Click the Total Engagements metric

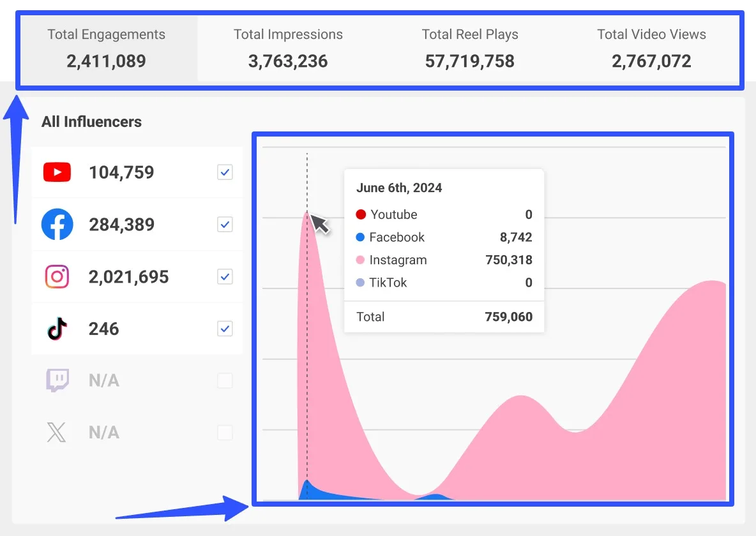pyautogui.click(x=106, y=48)
